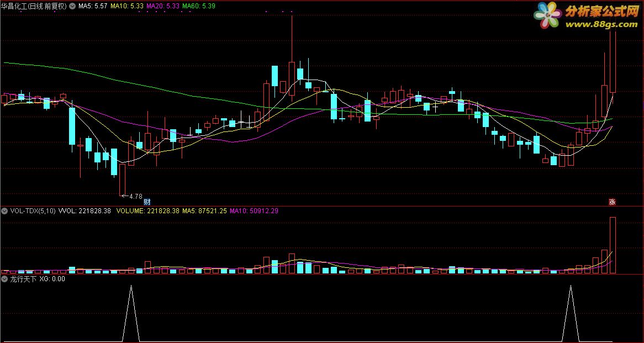The image size is (644, 343).
Task: Click the VOLUME: 221828.38 yellow value
Action: click(x=148, y=211)
